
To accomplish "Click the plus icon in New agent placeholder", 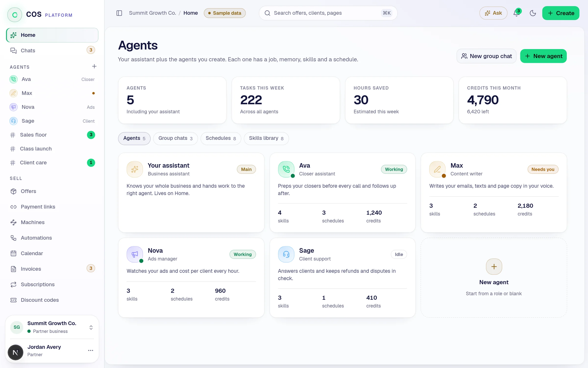I will coord(494,266).
